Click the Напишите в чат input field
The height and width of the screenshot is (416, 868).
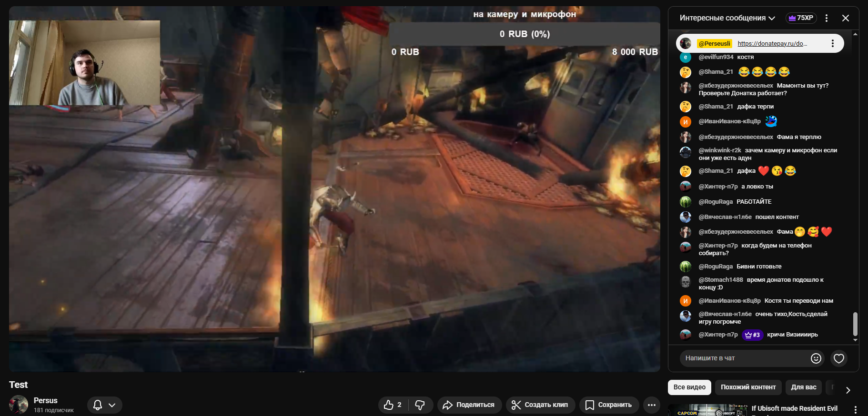[746, 358]
